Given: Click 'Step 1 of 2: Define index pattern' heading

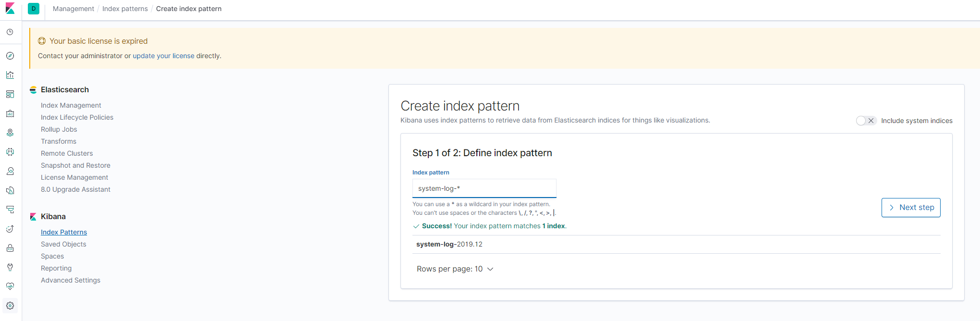Looking at the screenshot, I should (482, 153).
